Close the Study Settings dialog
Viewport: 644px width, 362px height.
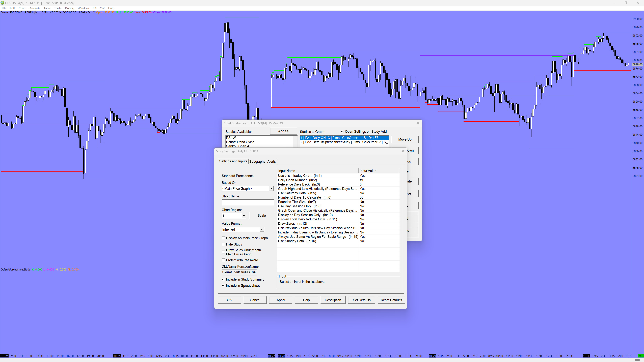(403, 151)
